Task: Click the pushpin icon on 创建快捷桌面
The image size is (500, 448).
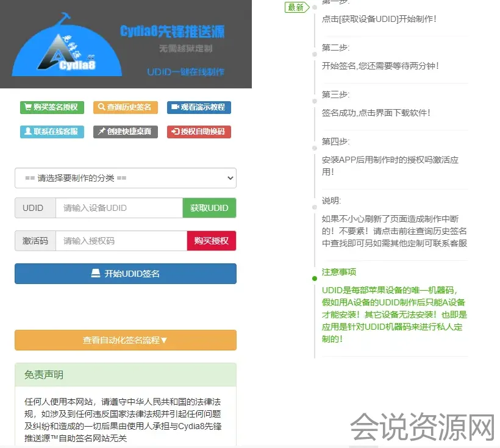Action: [101, 132]
